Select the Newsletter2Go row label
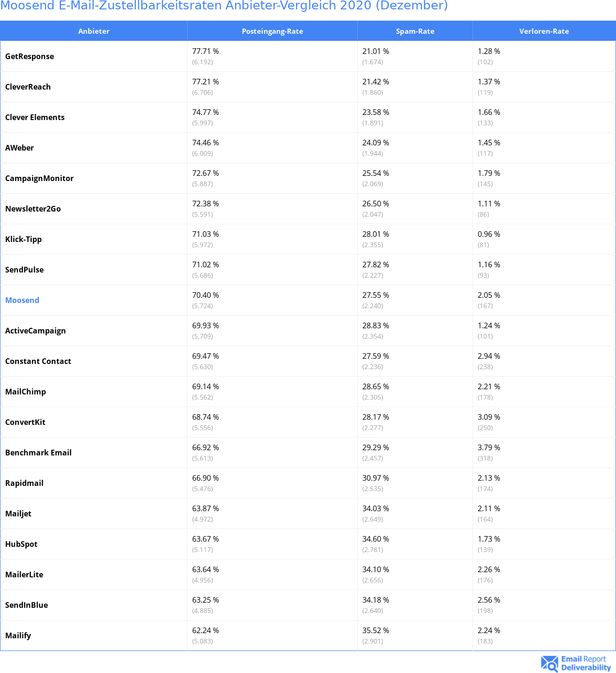The width and height of the screenshot is (616, 673). [33, 209]
